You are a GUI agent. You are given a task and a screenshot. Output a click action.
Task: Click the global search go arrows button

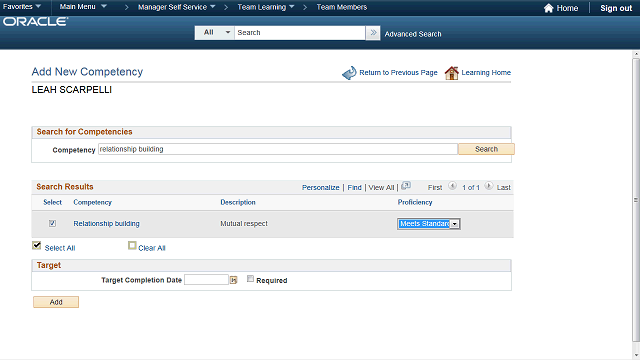[373, 33]
